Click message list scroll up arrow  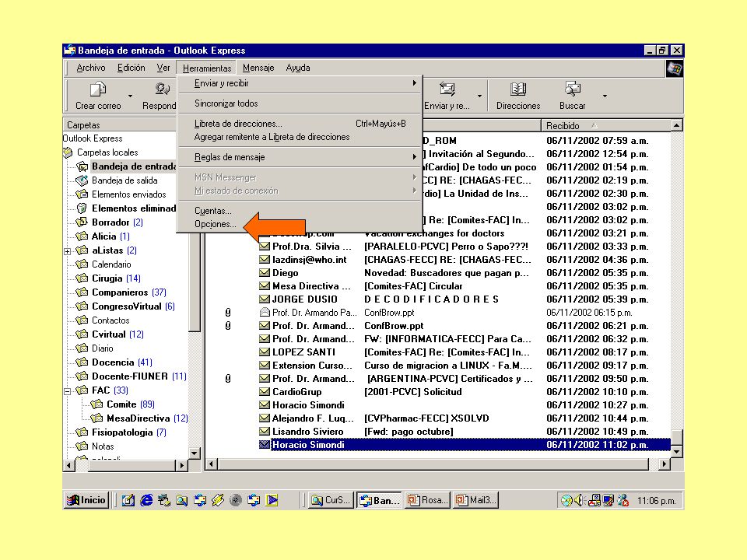(x=676, y=125)
